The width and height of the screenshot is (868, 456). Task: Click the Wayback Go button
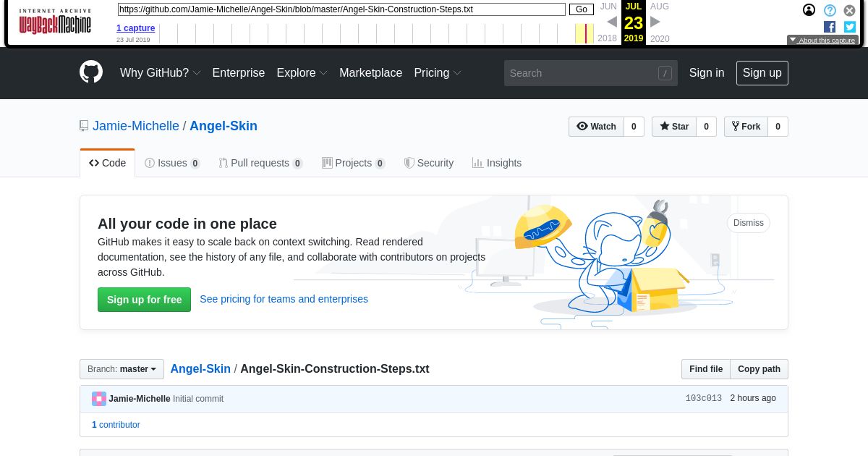tap(582, 9)
